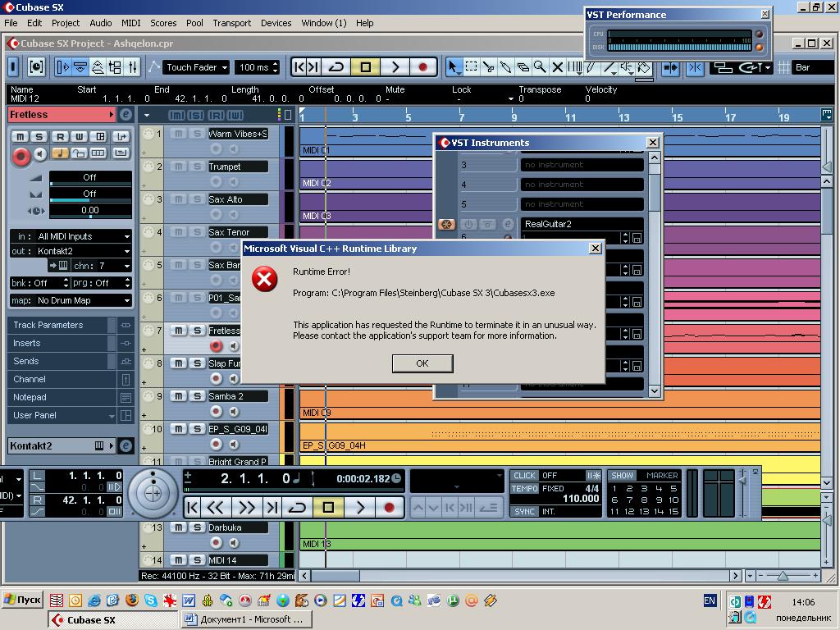Select the Color paint bucket tool
Screen dimensions: 840x630
click(x=644, y=67)
